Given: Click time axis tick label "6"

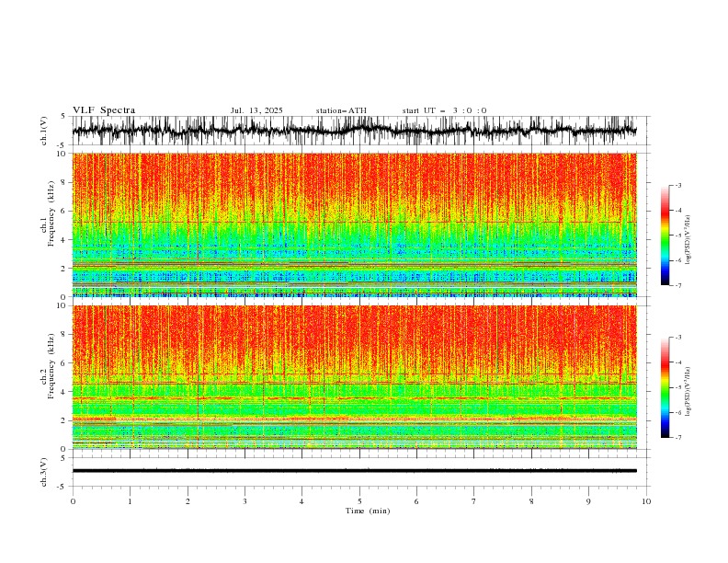Looking at the screenshot, I should 416,501.
